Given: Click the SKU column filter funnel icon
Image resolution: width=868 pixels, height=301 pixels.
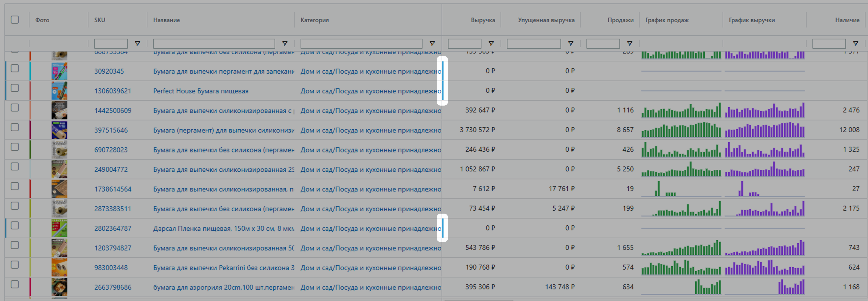Looking at the screenshot, I should pos(138,43).
